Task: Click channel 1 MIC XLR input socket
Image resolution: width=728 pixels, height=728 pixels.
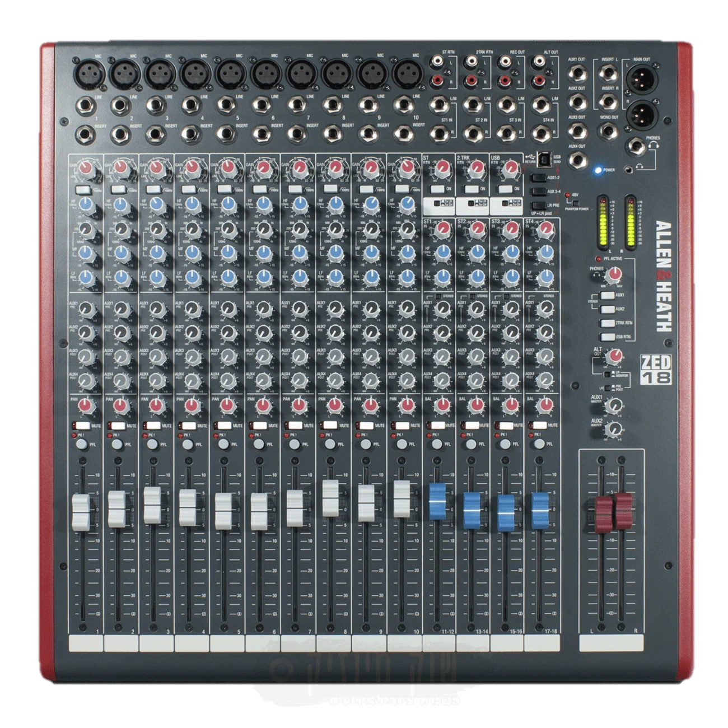Action: 88,73
